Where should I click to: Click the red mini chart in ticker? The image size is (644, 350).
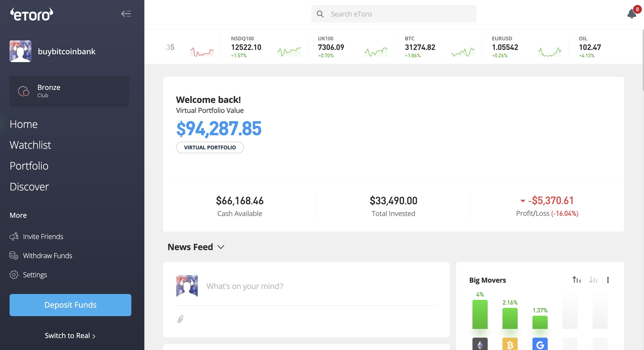coord(202,52)
